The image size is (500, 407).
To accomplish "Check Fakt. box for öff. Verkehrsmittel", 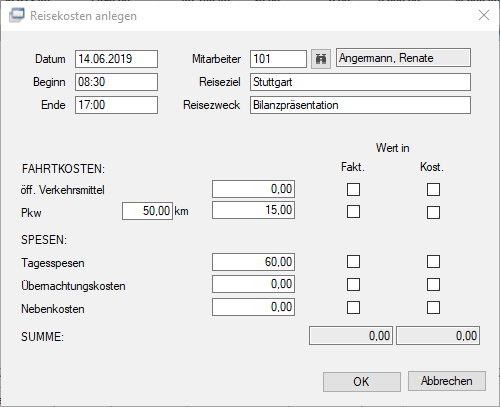I will pyautogui.click(x=353, y=189).
